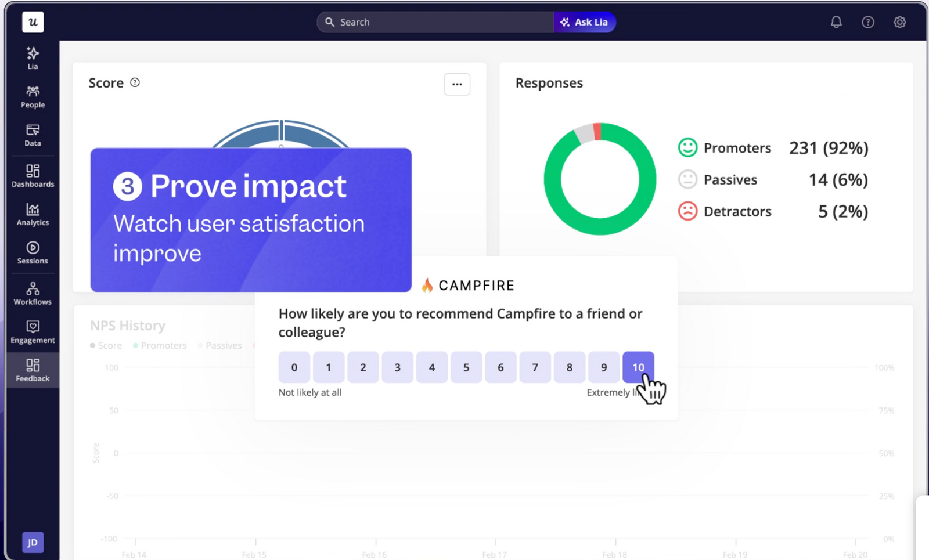Select rating 7 in the survey

535,367
